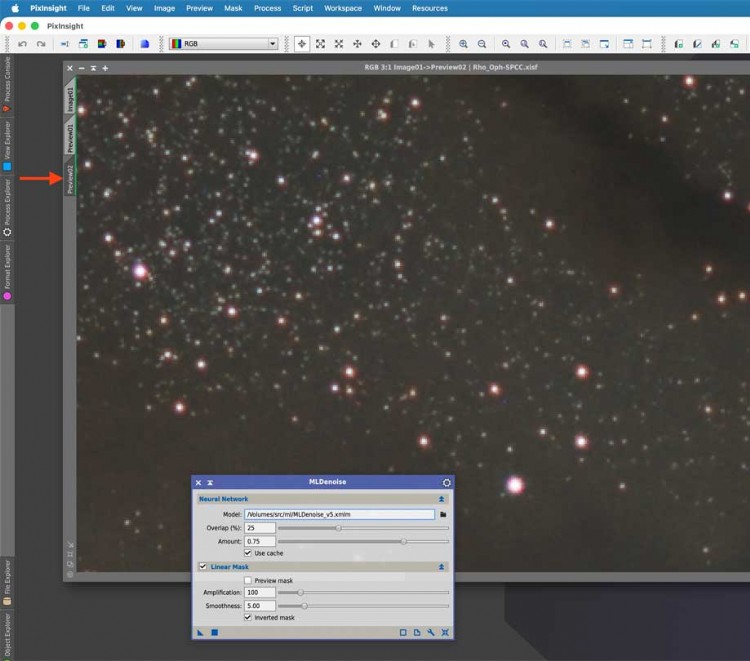Click the Zoom Out magnifier icon
Image resolution: width=750 pixels, height=661 pixels.
(482, 44)
